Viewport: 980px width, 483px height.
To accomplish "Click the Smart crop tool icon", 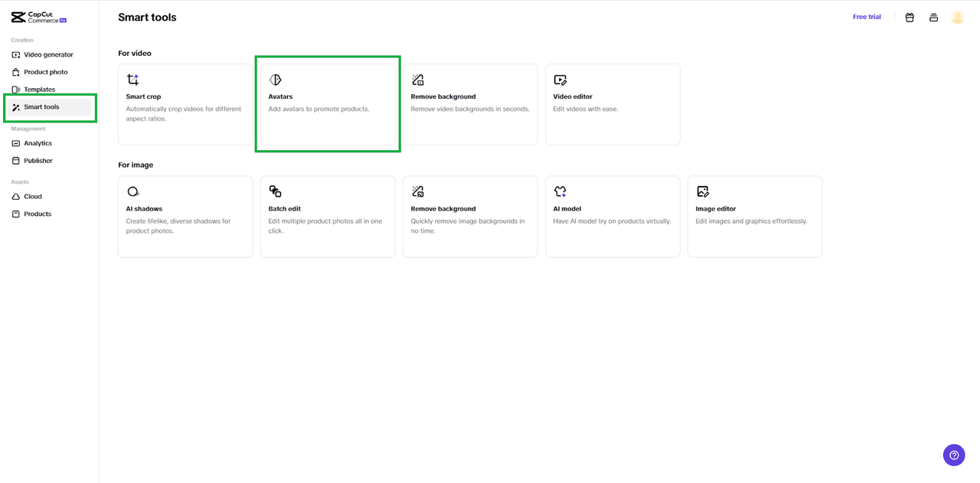I will [x=133, y=80].
